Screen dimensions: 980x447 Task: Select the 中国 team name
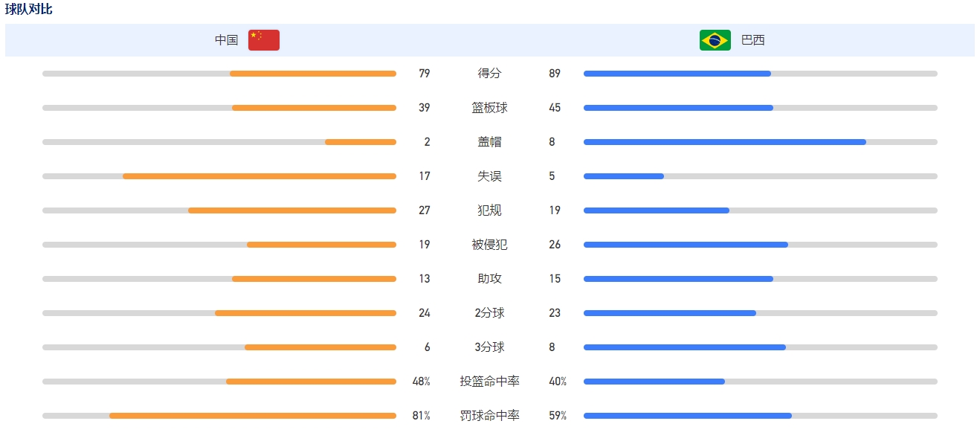click(227, 40)
